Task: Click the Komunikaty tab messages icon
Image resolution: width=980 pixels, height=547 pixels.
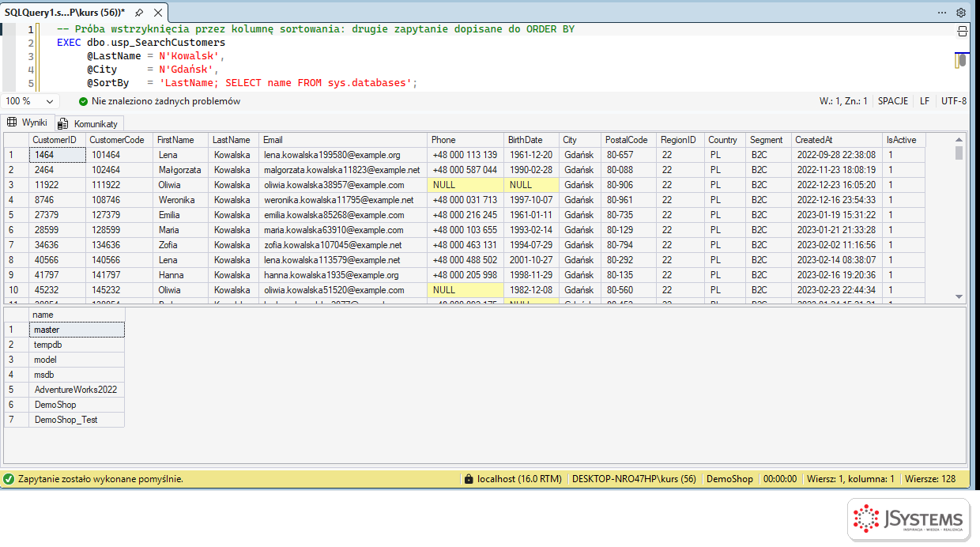Action: point(62,123)
